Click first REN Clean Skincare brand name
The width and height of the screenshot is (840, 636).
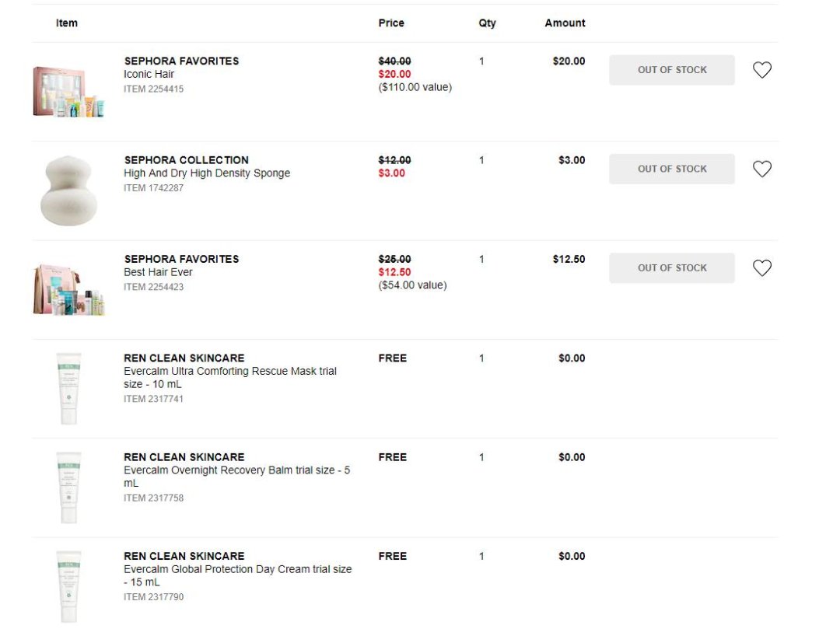pyautogui.click(x=184, y=358)
